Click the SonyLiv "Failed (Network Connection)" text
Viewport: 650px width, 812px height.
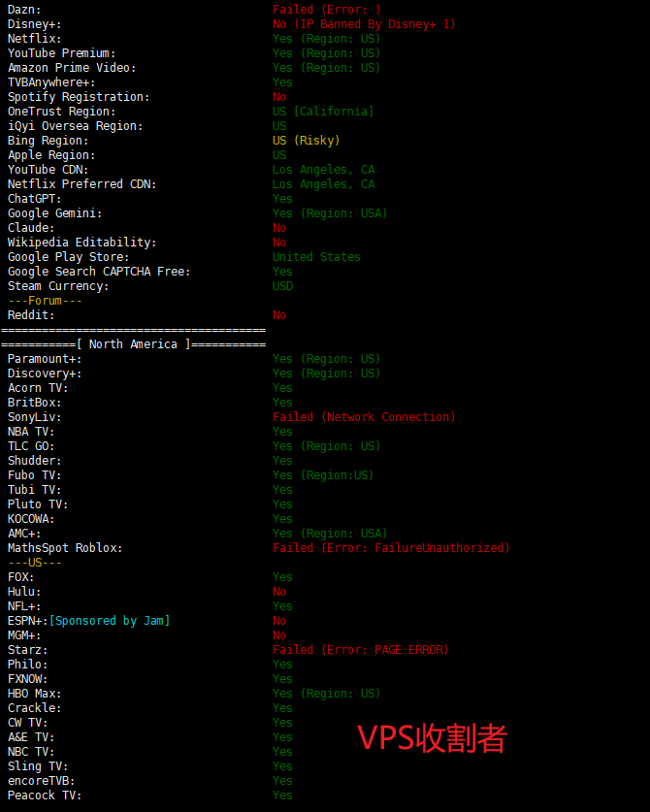[x=363, y=417]
